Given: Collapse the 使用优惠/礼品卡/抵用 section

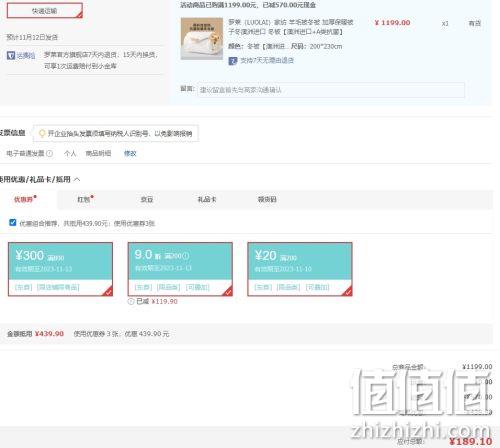Looking at the screenshot, I should tap(77, 179).
